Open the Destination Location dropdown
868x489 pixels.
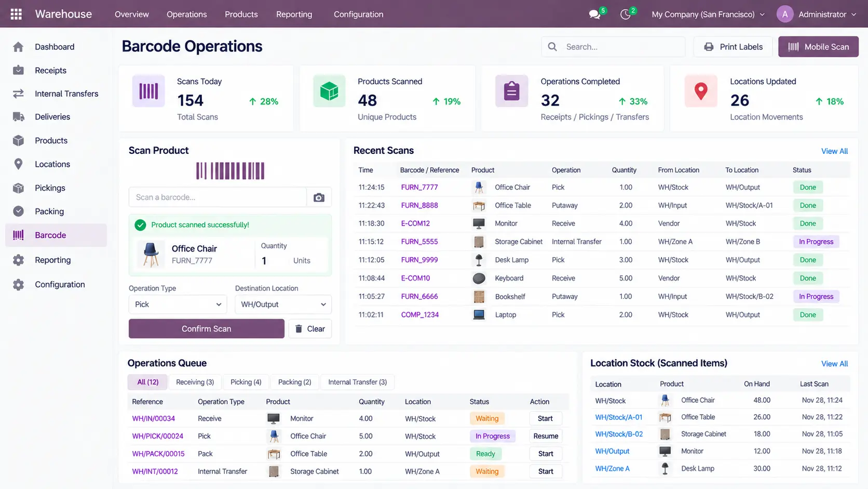[x=283, y=305]
